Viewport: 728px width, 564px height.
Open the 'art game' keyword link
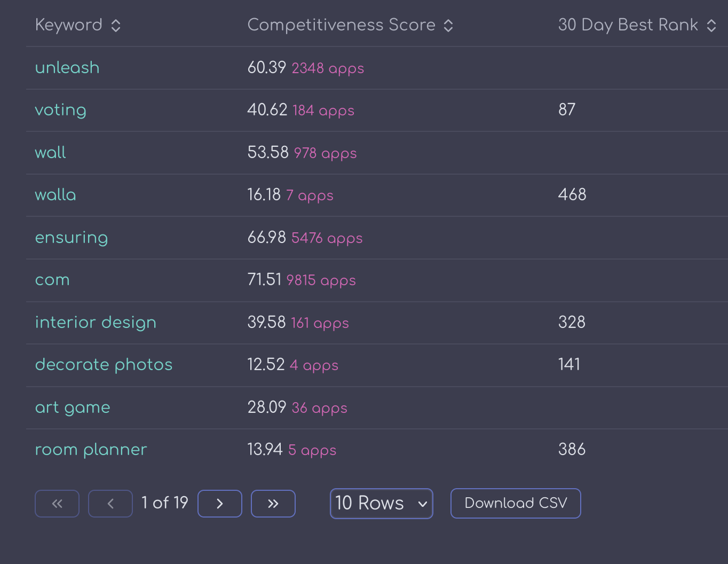click(73, 408)
